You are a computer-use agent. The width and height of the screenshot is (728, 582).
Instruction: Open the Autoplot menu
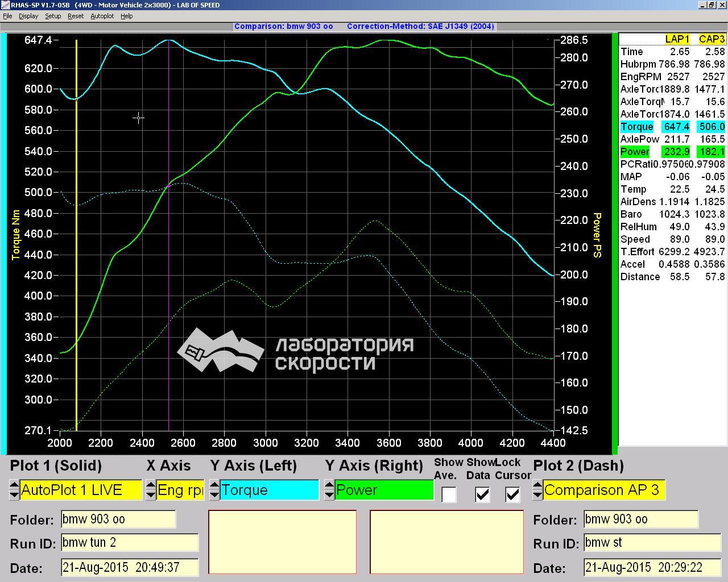[x=102, y=16]
